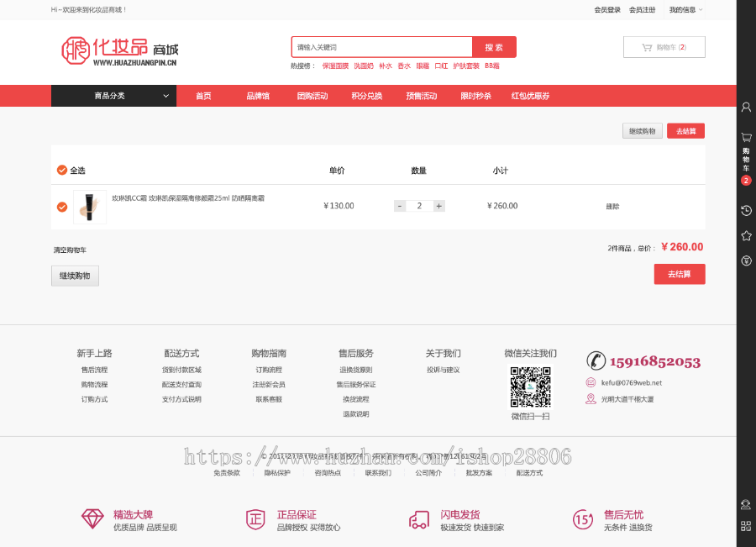
Task: Open footer link 投诉与建议
Action: point(443,370)
